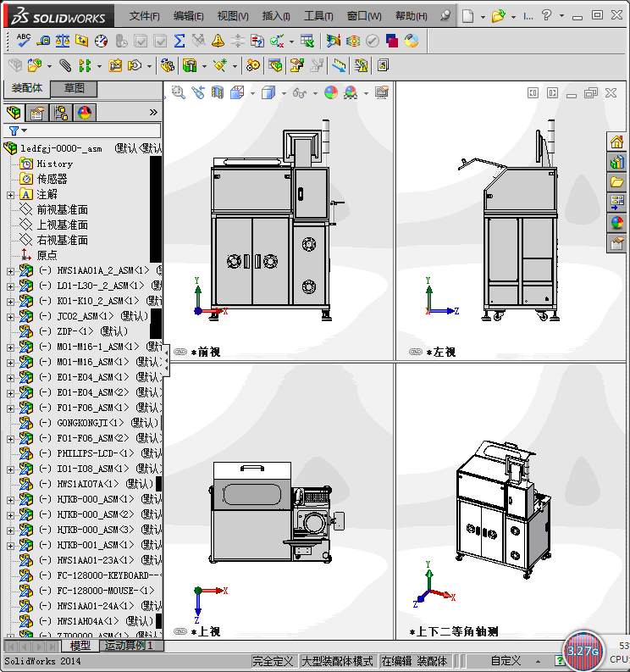Expand the feature tree tabs double chevron
Screen dimensions: 630x672
(153, 113)
